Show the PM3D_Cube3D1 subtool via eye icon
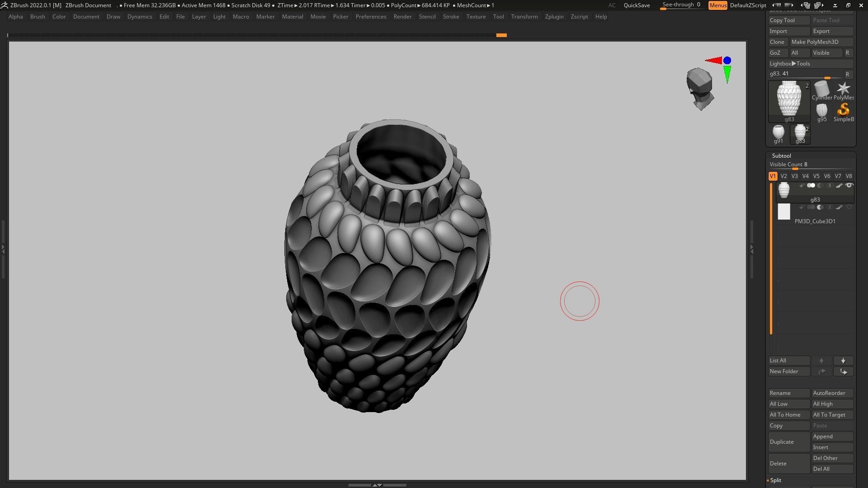Screen dimensions: 868x488 point(849,207)
